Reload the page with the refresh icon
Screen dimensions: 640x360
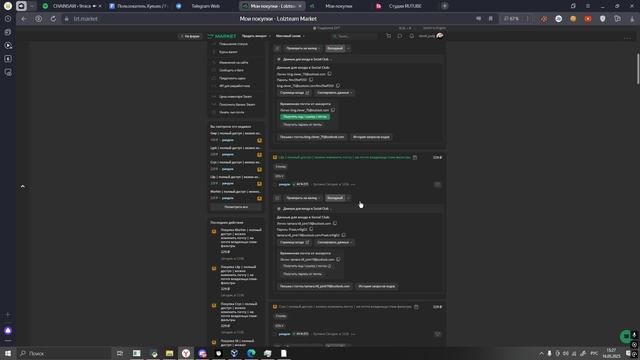(53, 19)
